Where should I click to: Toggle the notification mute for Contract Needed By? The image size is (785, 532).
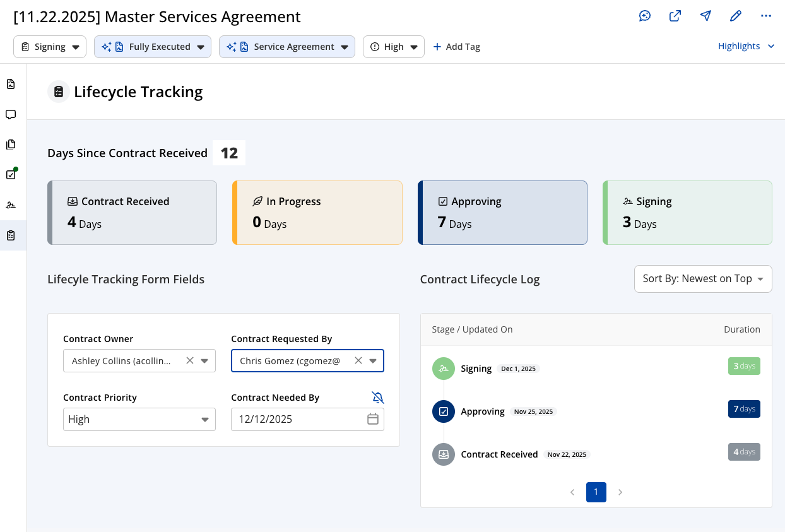tap(377, 397)
